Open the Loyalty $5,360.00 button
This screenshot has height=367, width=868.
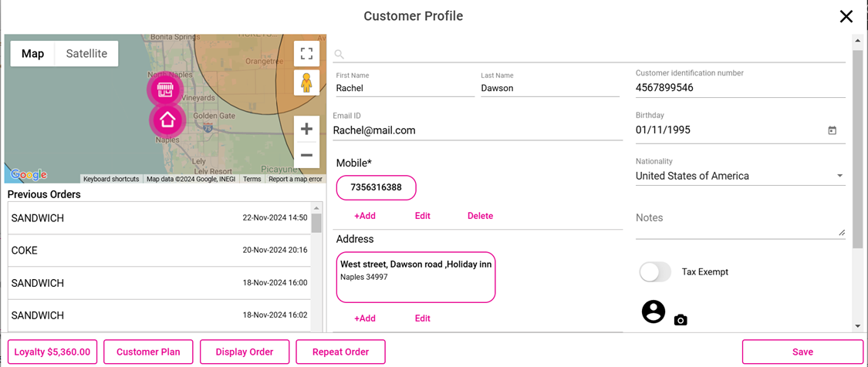pyautogui.click(x=52, y=352)
